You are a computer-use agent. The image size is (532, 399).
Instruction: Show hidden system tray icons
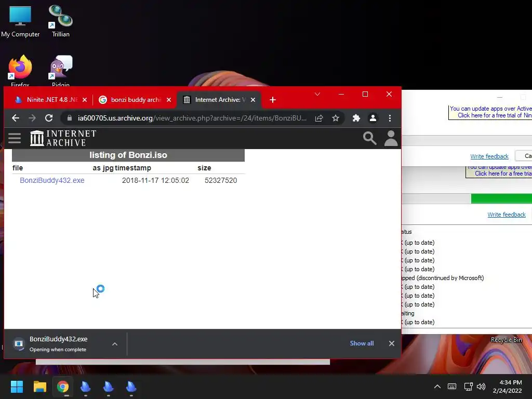pyautogui.click(x=437, y=387)
